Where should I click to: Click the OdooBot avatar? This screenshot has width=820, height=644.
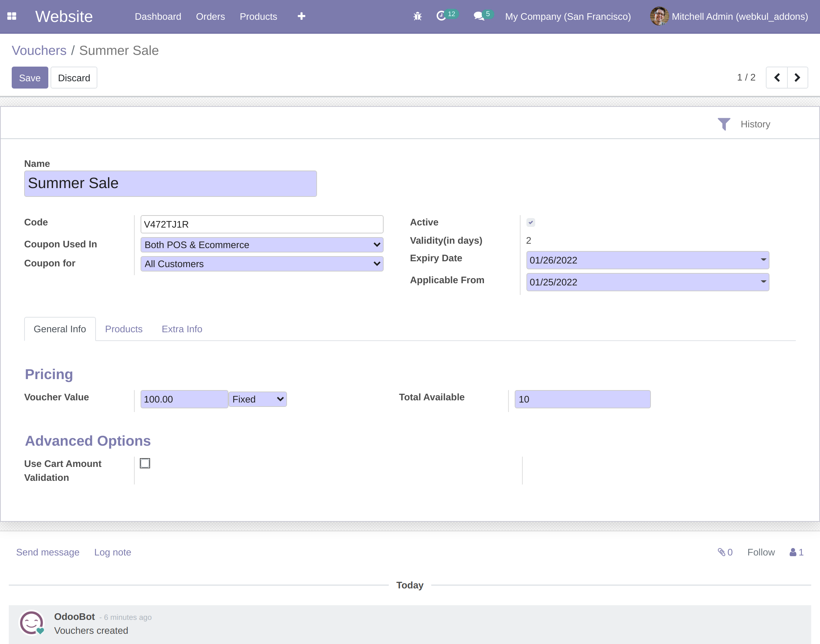tap(32, 623)
